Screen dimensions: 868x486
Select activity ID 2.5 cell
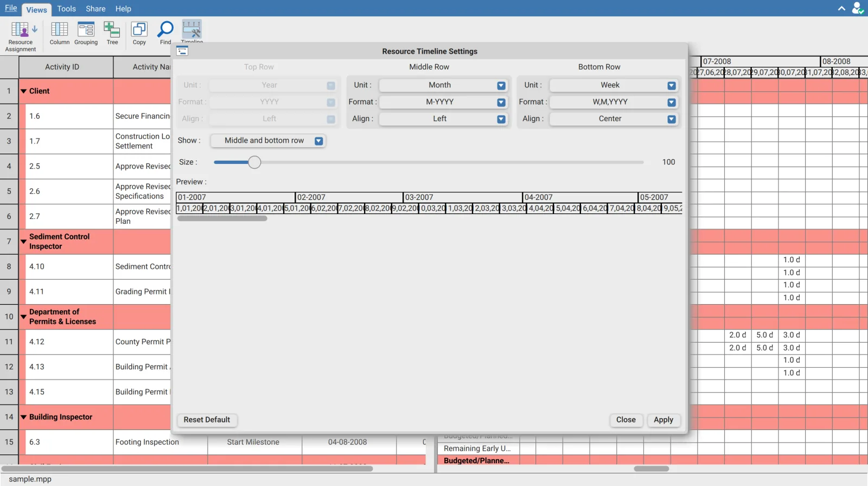(x=69, y=166)
